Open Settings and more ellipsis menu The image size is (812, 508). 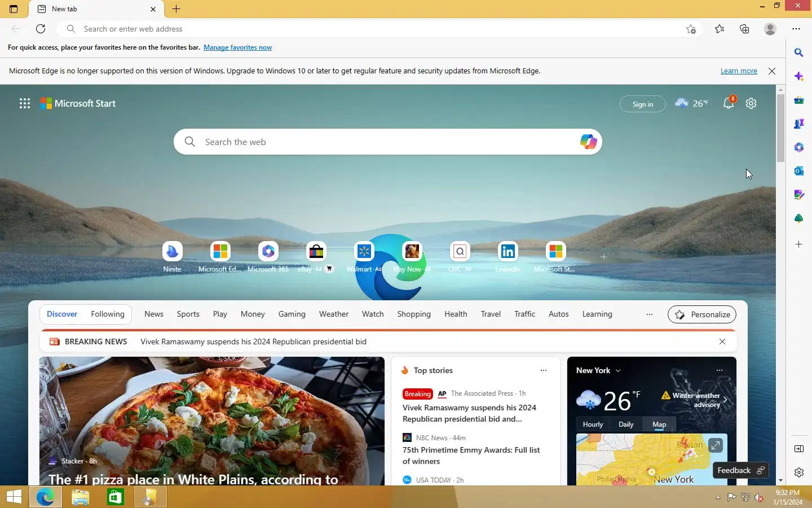click(796, 29)
